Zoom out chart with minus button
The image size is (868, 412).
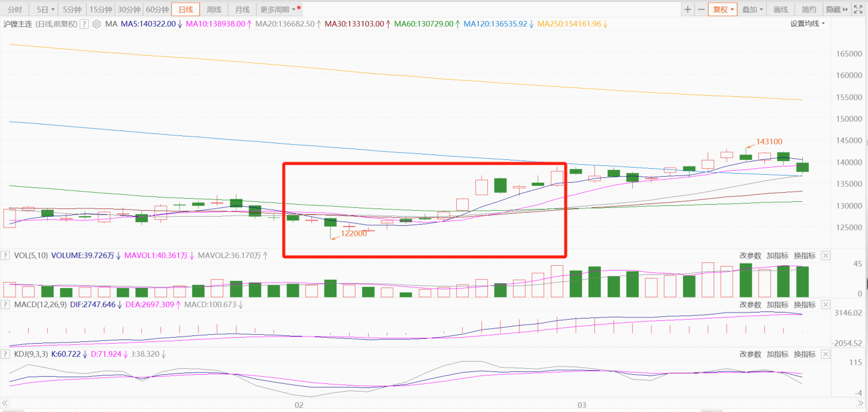(701, 10)
